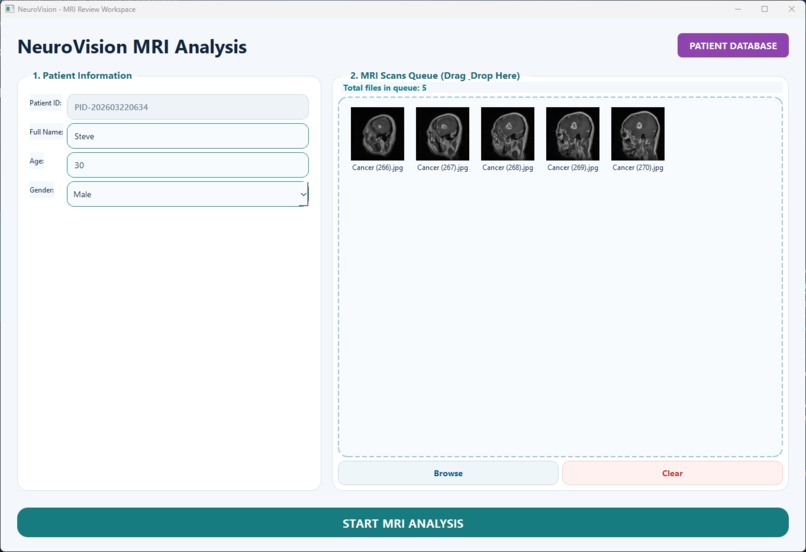806x552 pixels.
Task: Click the NeuroVision app icon in title bar
Action: pyautogui.click(x=10, y=9)
